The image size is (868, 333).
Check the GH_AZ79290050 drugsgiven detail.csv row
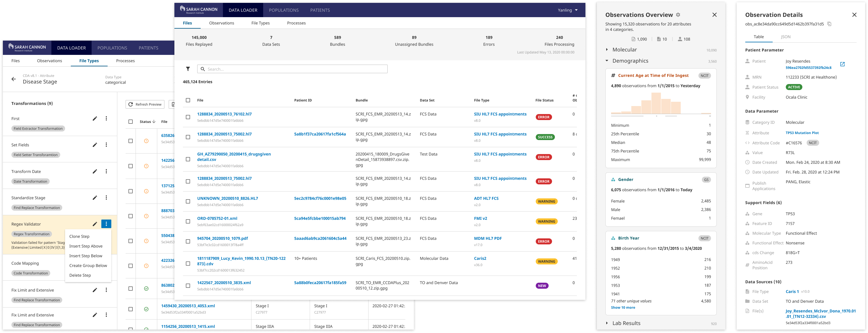(x=188, y=159)
